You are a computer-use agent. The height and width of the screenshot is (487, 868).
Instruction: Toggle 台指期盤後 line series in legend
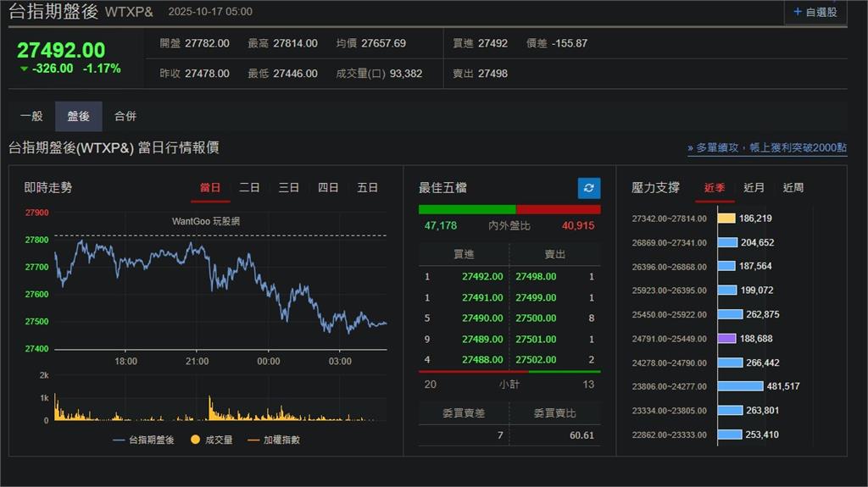[143, 440]
